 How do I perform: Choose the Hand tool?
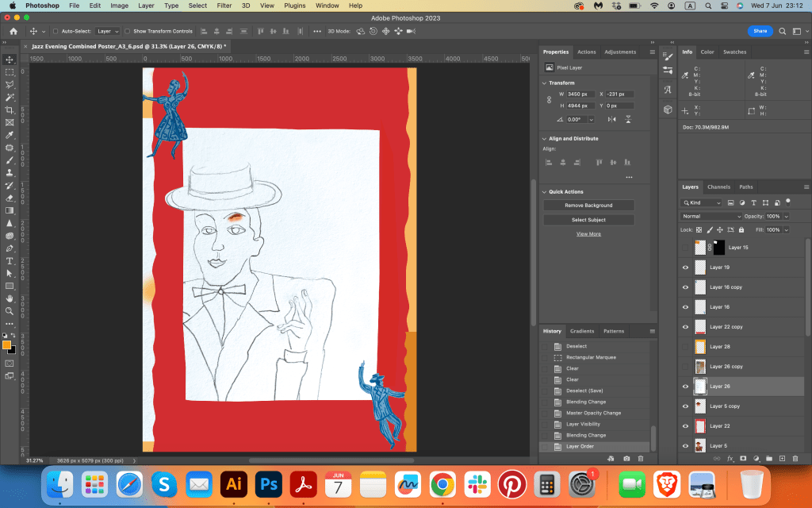coord(10,298)
